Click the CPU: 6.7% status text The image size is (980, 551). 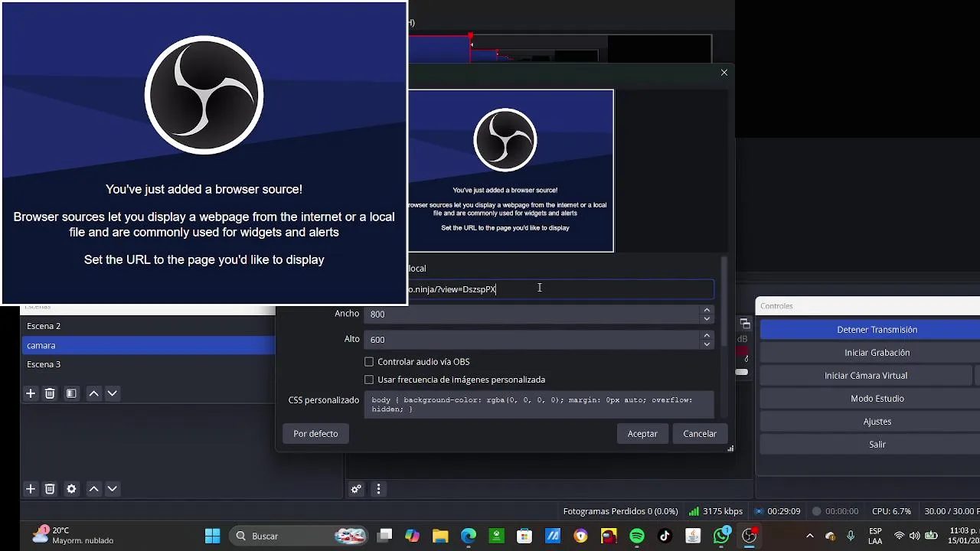pos(891,511)
